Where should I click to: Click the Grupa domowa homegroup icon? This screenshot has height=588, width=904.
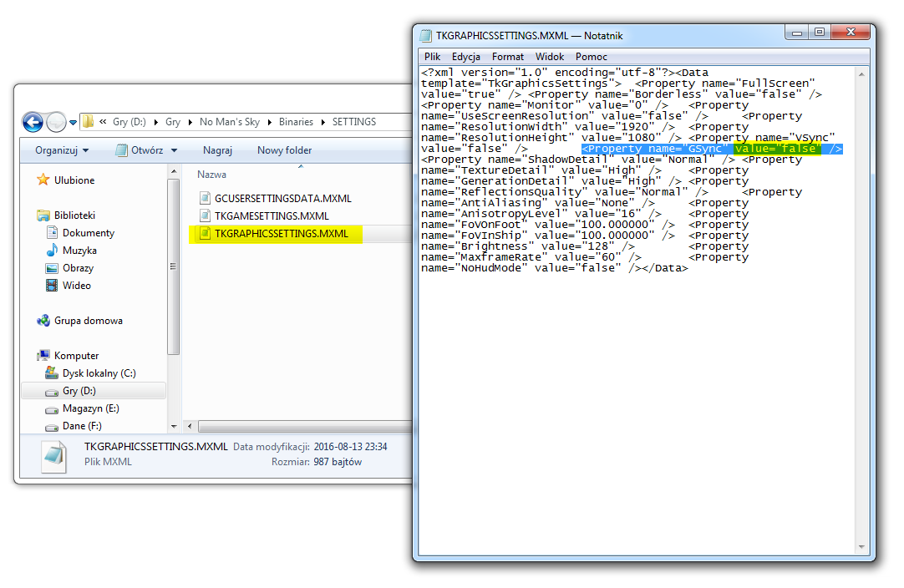tap(43, 321)
